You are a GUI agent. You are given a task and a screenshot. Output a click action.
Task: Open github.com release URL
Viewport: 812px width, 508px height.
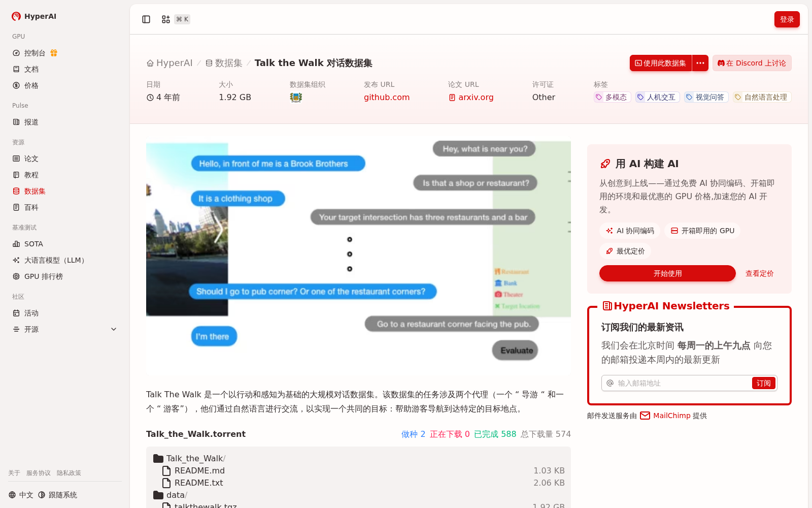pyautogui.click(x=387, y=97)
